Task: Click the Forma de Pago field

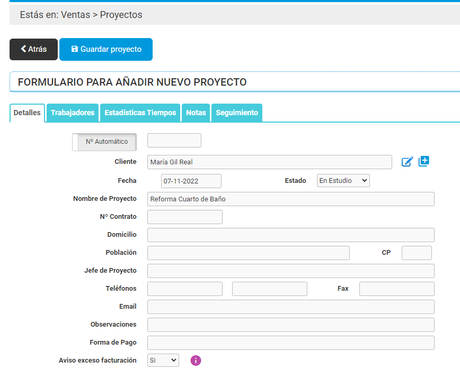Action: [x=291, y=343]
